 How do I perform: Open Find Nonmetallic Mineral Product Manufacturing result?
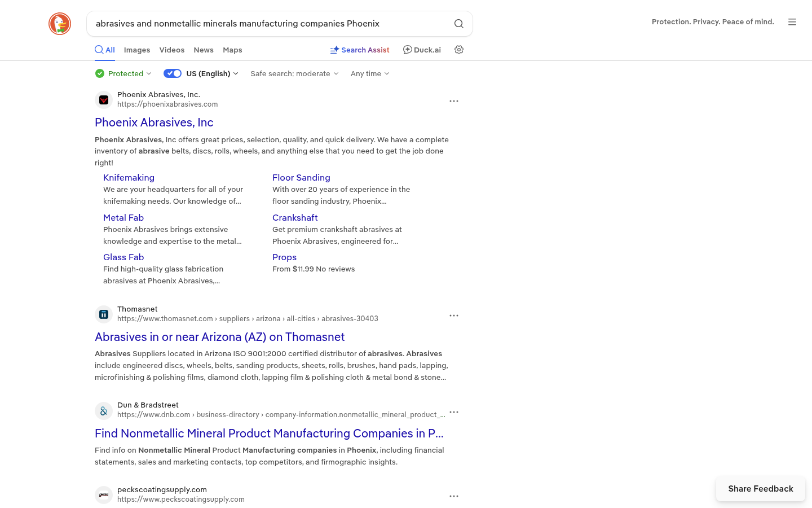tap(269, 433)
